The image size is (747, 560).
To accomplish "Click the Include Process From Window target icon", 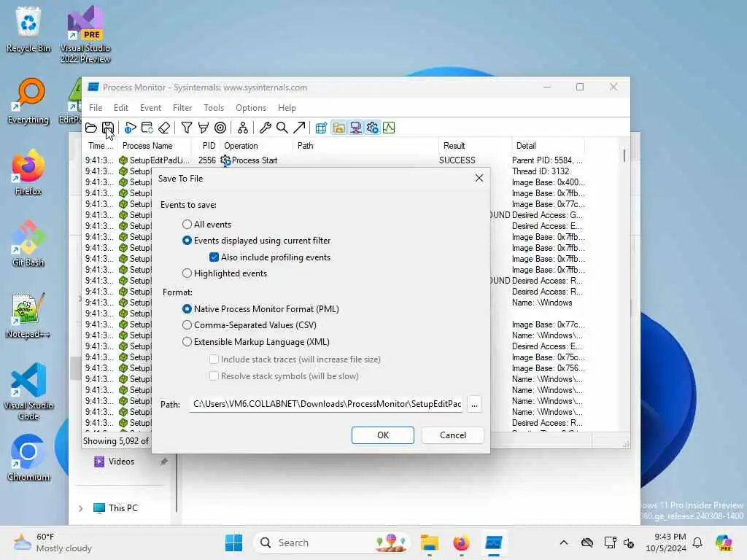I will point(220,128).
